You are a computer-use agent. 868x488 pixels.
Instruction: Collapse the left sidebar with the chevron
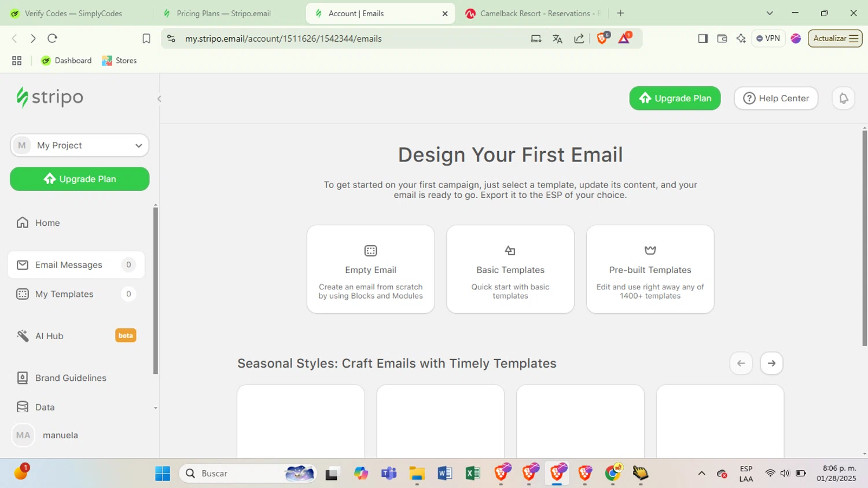pos(159,99)
